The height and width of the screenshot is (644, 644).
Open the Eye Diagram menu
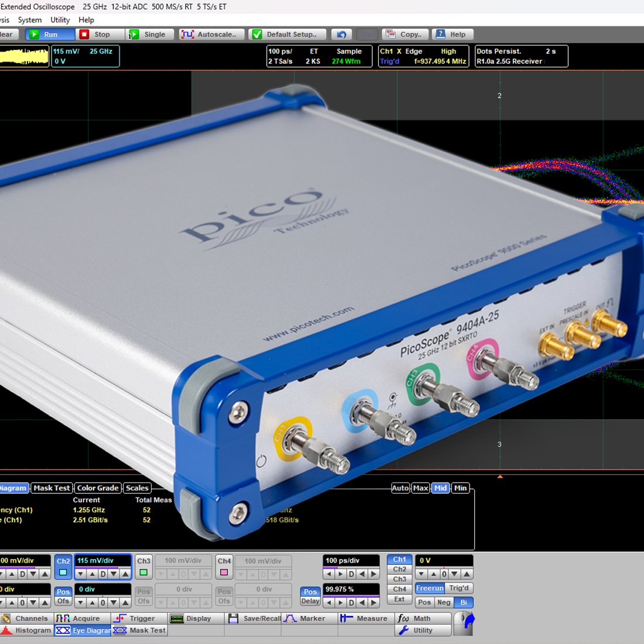83,630
